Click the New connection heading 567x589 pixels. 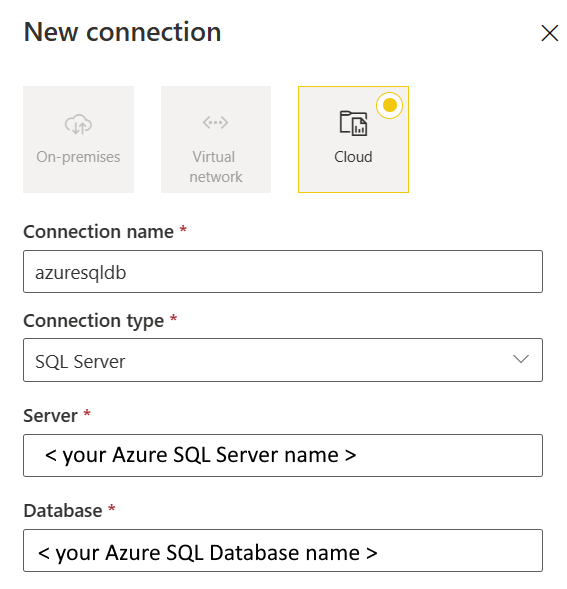(x=122, y=32)
